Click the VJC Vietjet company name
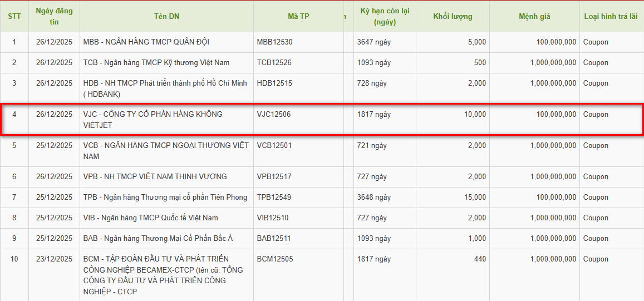644x301 pixels. click(153, 120)
